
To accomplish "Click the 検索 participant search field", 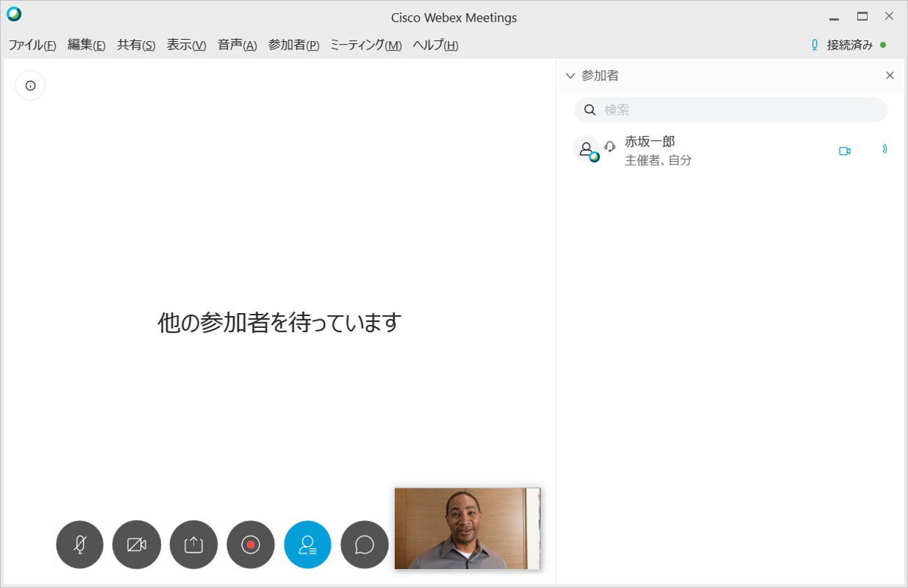I will click(731, 110).
